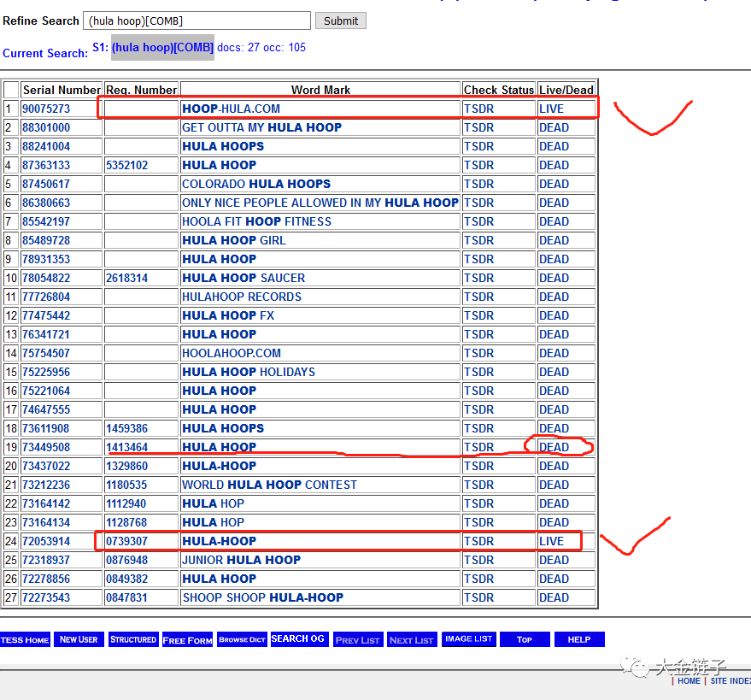Open serial number 73449508
The image size is (751, 700).
[46, 447]
